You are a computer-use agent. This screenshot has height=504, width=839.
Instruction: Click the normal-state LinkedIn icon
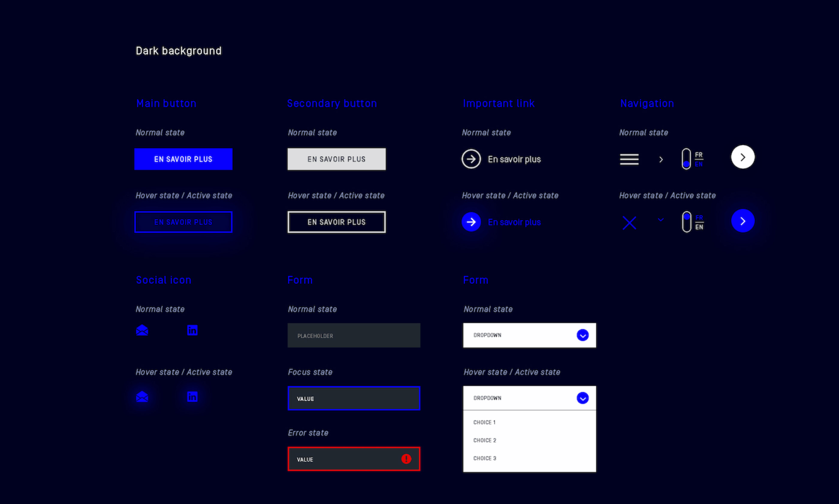coord(192,330)
